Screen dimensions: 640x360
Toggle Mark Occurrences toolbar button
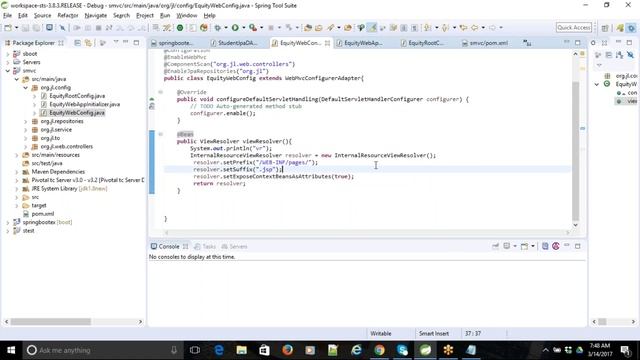click(372, 28)
